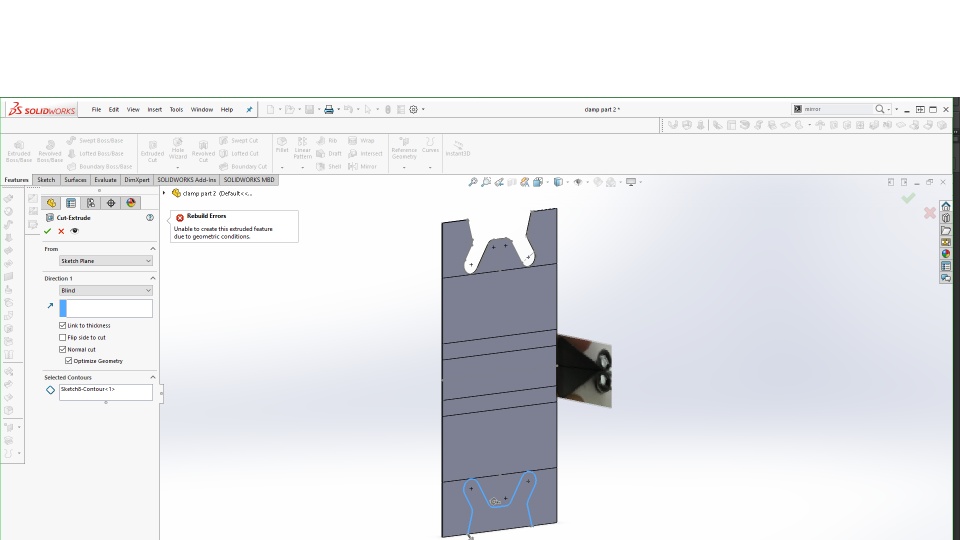This screenshot has height=540, width=960.
Task: Click the SOLIDWORKS logo
Action: [x=42, y=110]
